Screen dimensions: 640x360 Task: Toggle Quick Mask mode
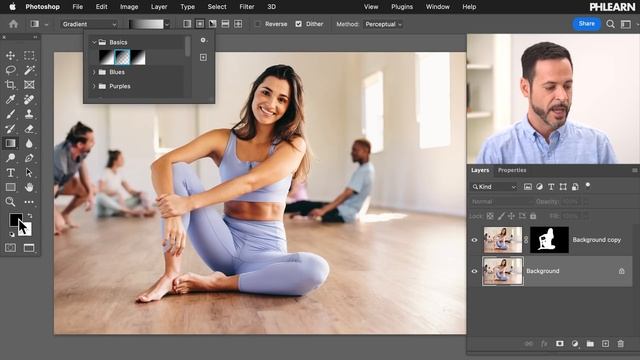11,248
